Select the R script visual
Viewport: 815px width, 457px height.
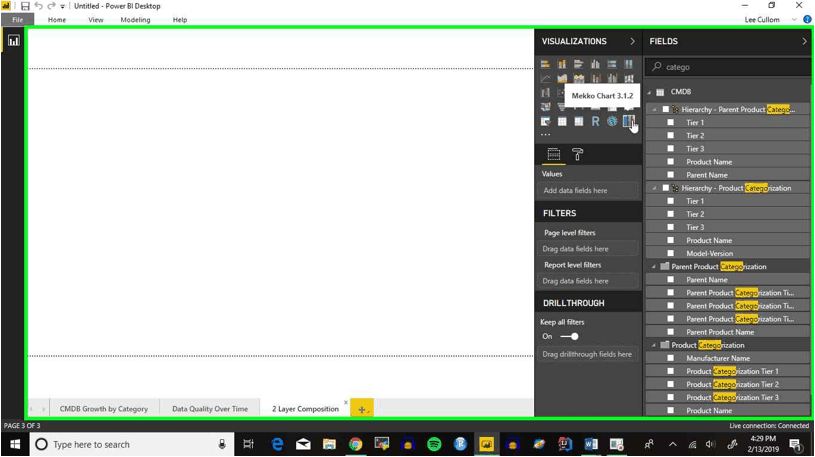coord(595,122)
